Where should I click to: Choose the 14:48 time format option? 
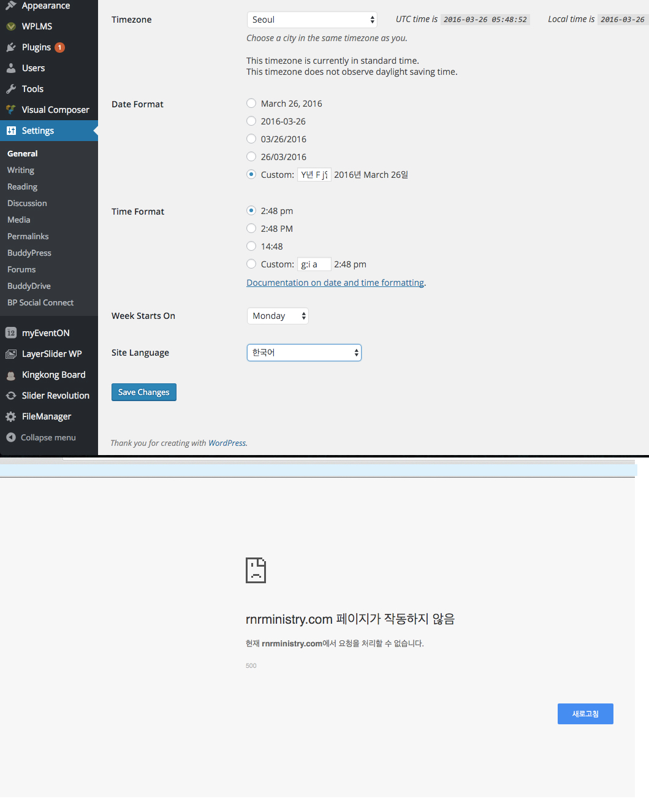tap(251, 247)
